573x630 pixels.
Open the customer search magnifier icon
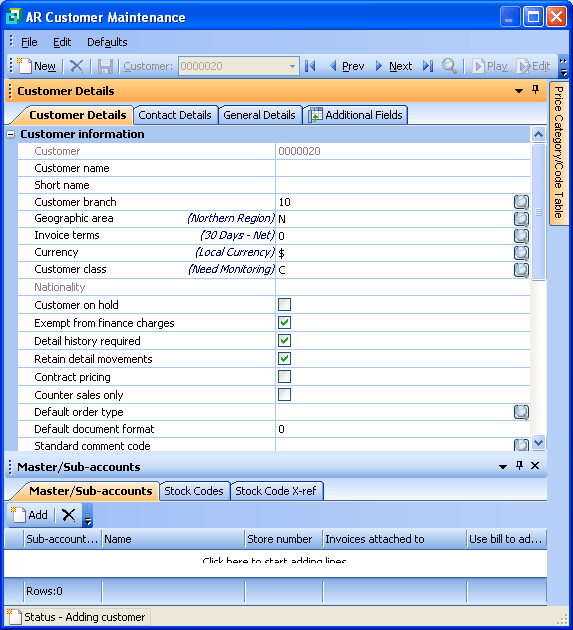click(449, 66)
